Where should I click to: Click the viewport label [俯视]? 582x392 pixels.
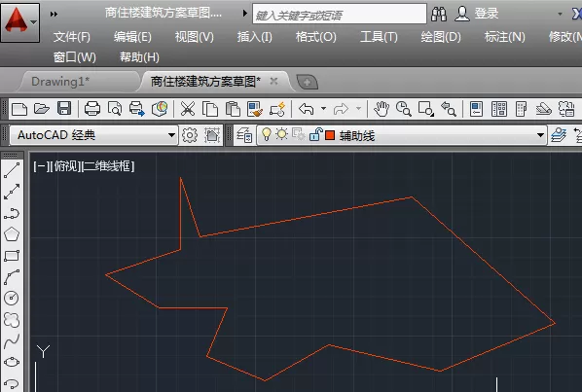(67, 166)
